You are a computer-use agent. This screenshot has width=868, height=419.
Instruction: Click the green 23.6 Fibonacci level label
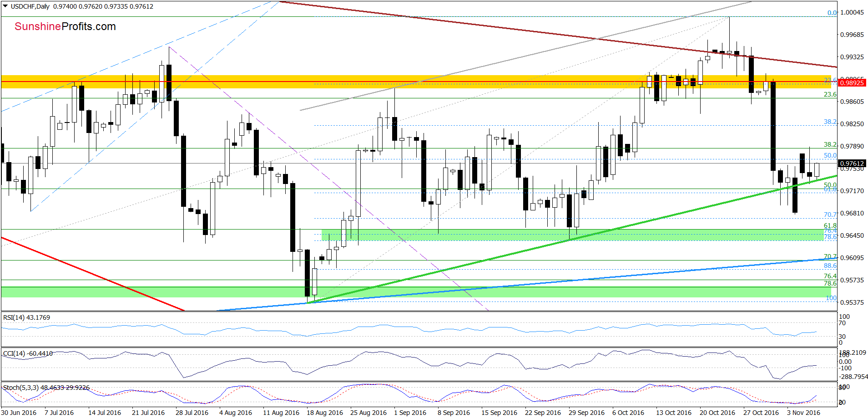830,94
